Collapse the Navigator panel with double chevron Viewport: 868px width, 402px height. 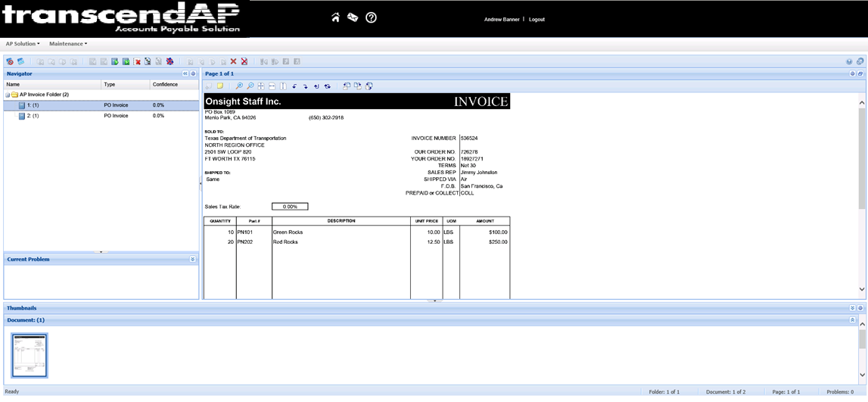(x=185, y=73)
